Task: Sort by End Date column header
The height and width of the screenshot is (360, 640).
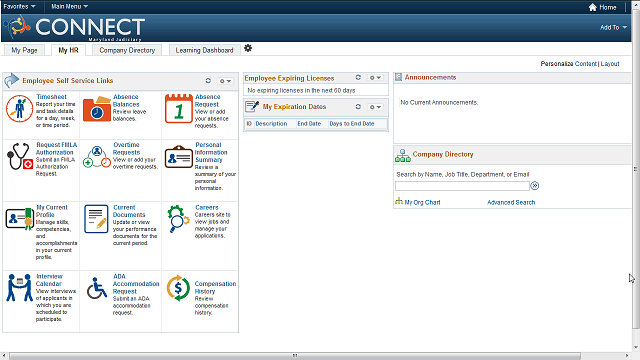Action: pyautogui.click(x=309, y=124)
